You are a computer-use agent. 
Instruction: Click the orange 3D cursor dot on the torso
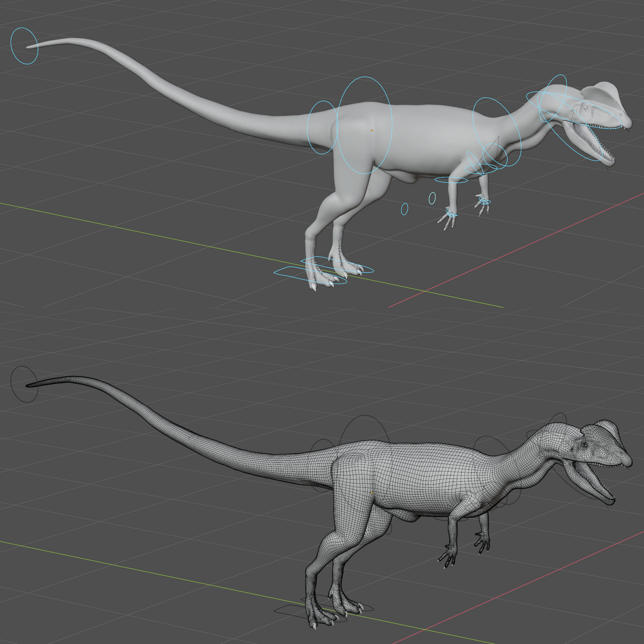coord(372,131)
